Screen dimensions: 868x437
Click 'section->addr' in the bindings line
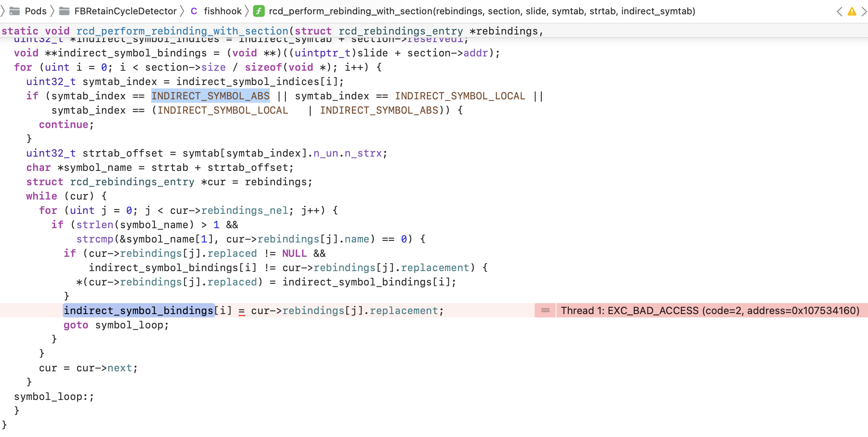coord(448,53)
